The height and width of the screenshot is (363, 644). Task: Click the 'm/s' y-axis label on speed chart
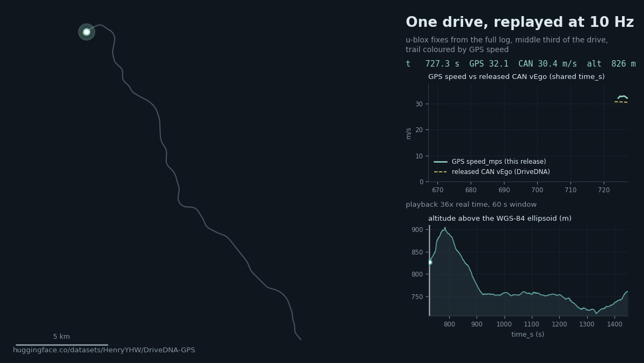coord(408,133)
